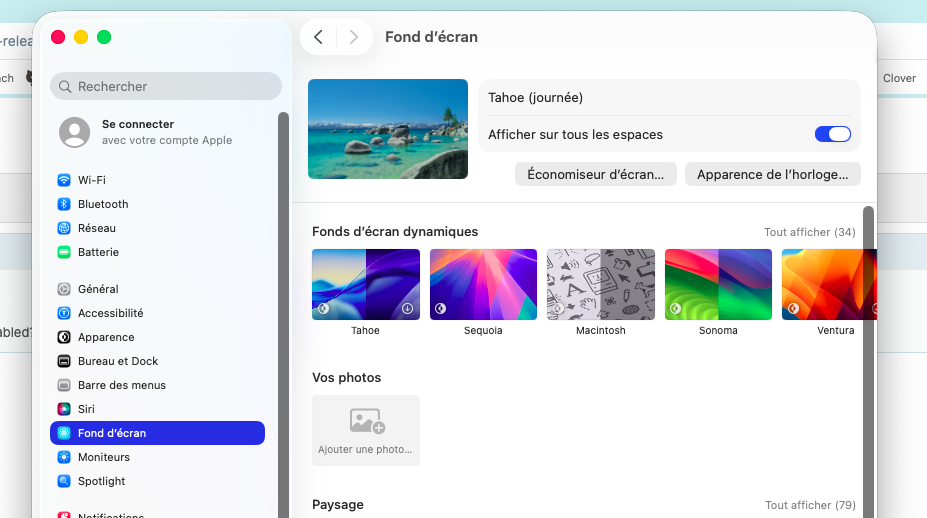Download Tahoe wallpaper via arrow icon
The width and height of the screenshot is (927, 518).
pos(407,309)
